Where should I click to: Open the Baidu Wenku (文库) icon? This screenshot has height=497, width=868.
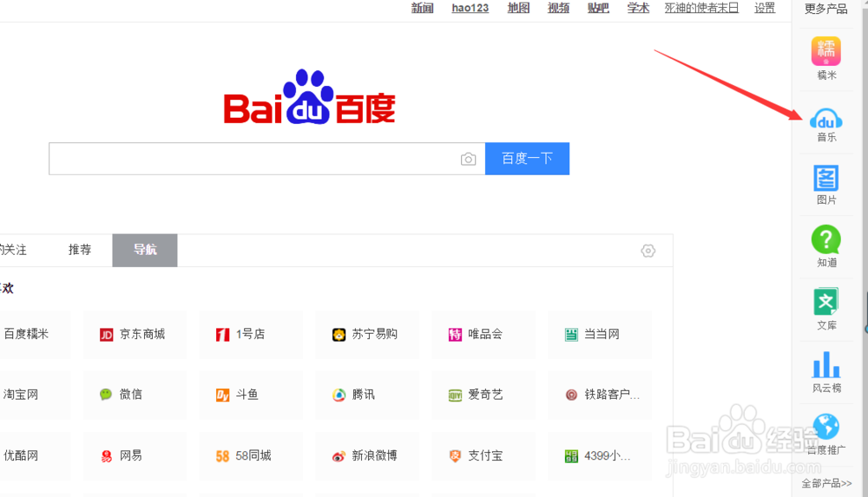click(x=826, y=302)
